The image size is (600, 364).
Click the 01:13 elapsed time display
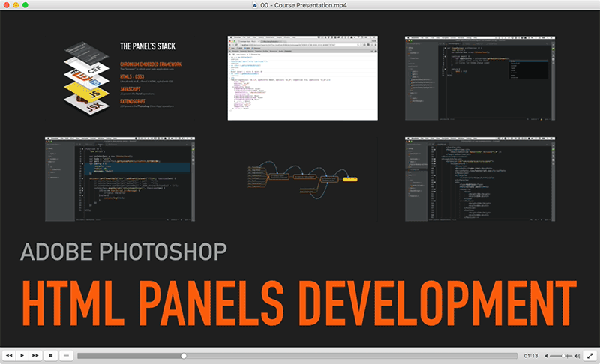[x=531, y=356]
